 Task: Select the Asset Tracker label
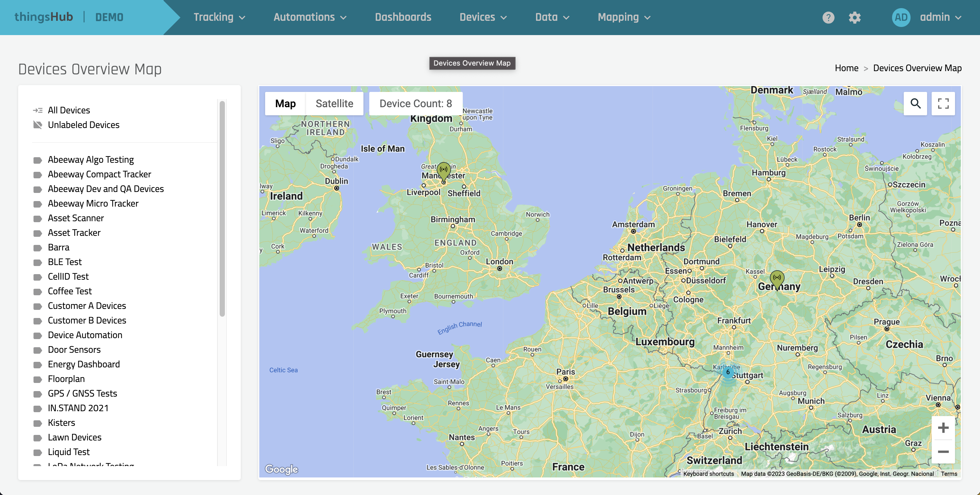tap(74, 233)
